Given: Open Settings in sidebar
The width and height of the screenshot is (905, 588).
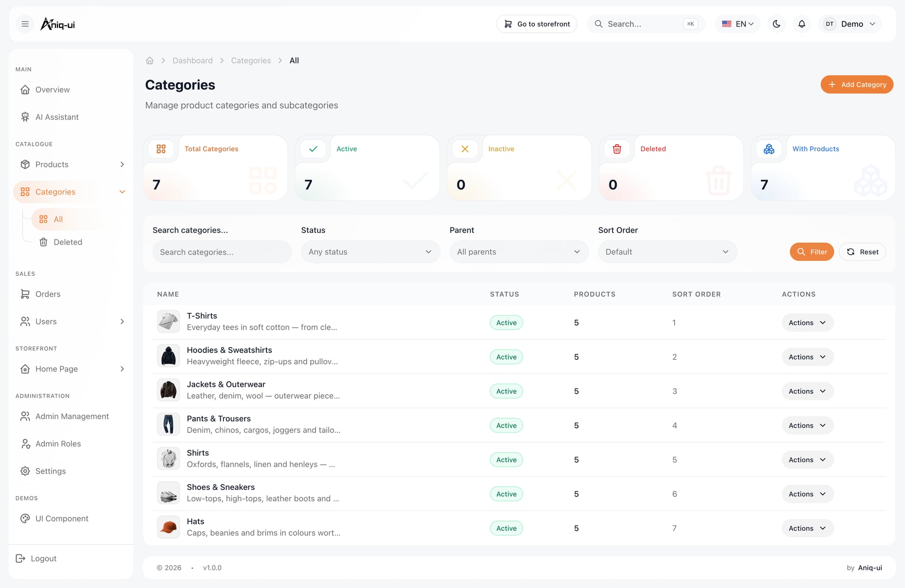Looking at the screenshot, I should click(71, 471).
